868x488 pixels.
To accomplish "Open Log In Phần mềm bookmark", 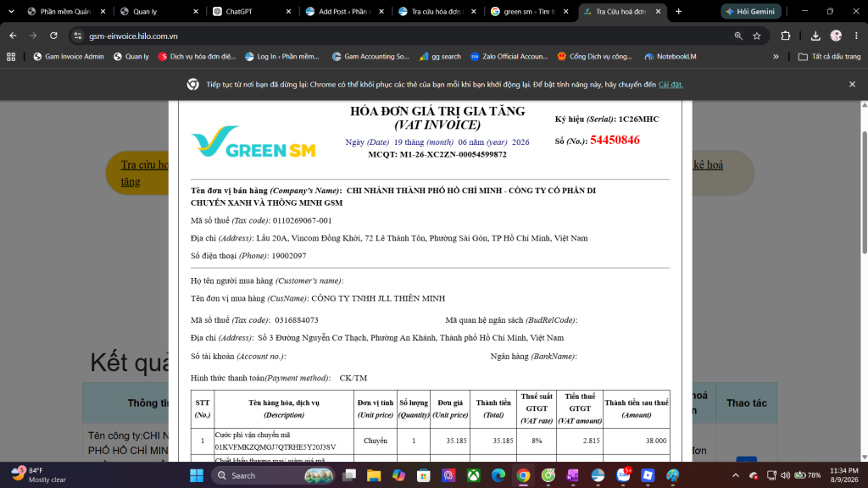I will point(282,57).
